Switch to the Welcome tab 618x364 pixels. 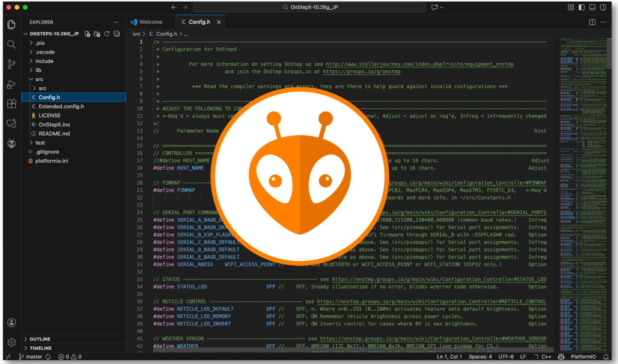[150, 22]
